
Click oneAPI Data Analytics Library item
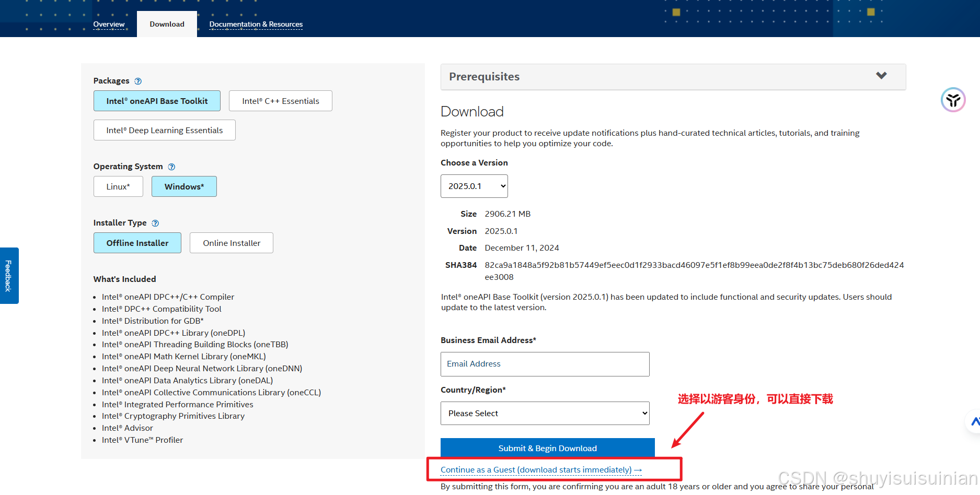point(187,380)
